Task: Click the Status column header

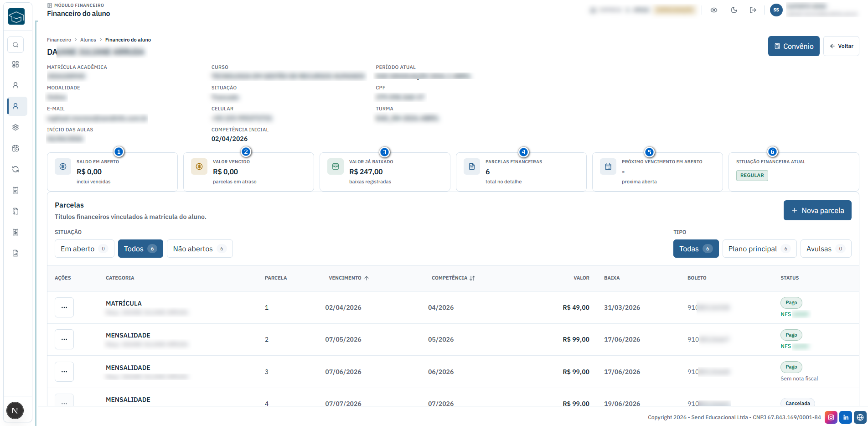Action: [x=790, y=278]
